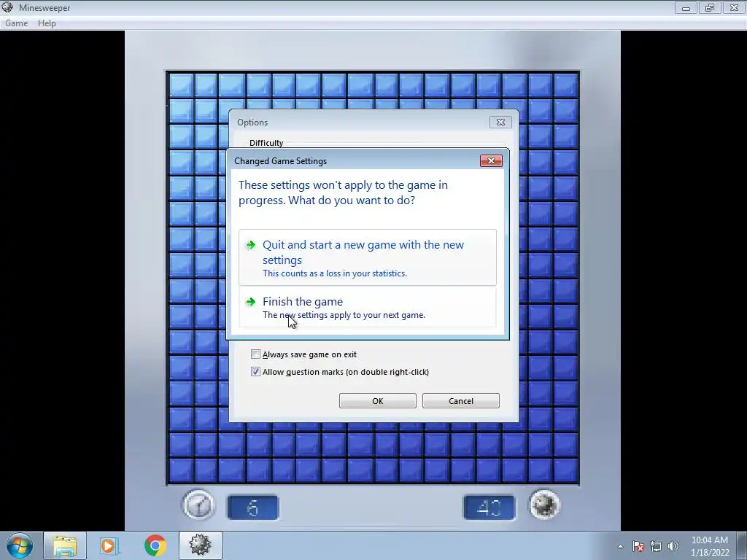Close the Options dialog with its X button
The height and width of the screenshot is (560, 747).
click(x=500, y=122)
